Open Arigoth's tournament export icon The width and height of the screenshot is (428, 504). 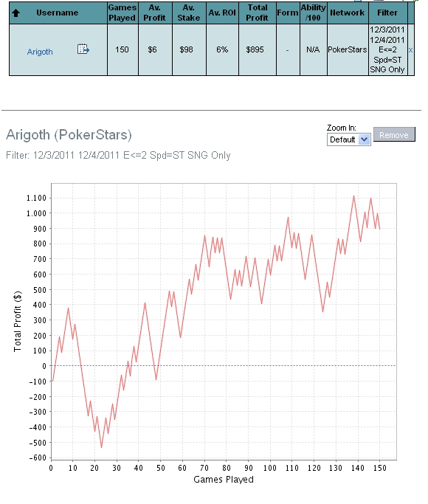pos(83,49)
